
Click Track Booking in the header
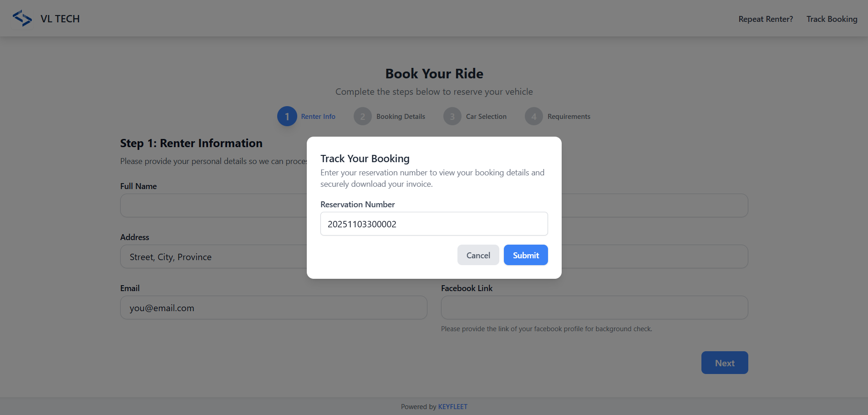pos(832,19)
